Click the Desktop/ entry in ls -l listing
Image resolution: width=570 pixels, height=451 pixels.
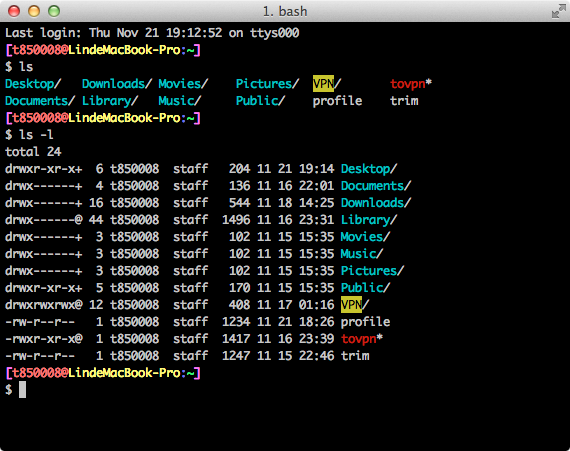click(369, 169)
